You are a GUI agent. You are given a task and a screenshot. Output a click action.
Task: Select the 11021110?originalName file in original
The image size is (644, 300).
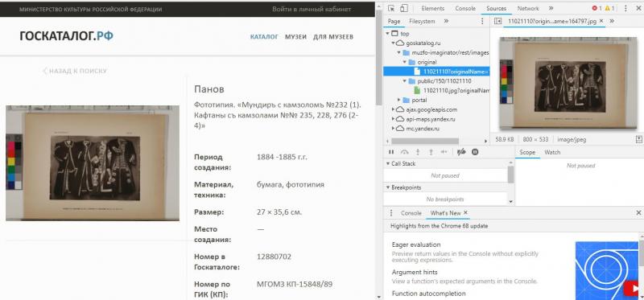[436, 72]
